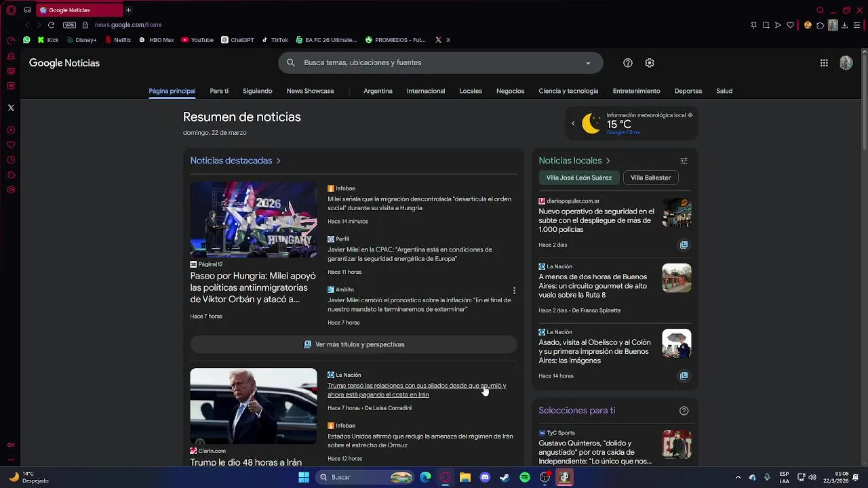Open the Infobae migración descontrolada headline
This screenshot has width=868, height=488.
pos(419,203)
